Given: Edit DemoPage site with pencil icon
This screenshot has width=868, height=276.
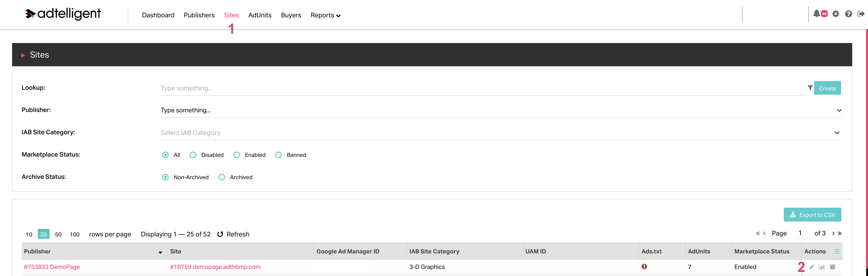Looking at the screenshot, I should (x=812, y=267).
